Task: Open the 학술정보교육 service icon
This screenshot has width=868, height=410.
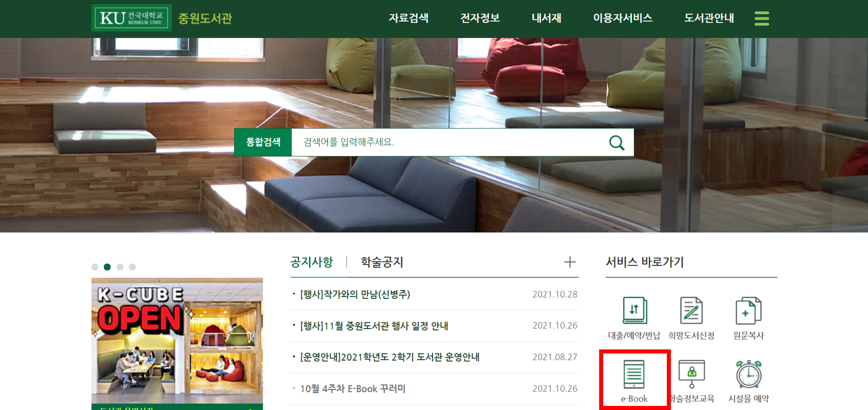Action: coord(692,374)
